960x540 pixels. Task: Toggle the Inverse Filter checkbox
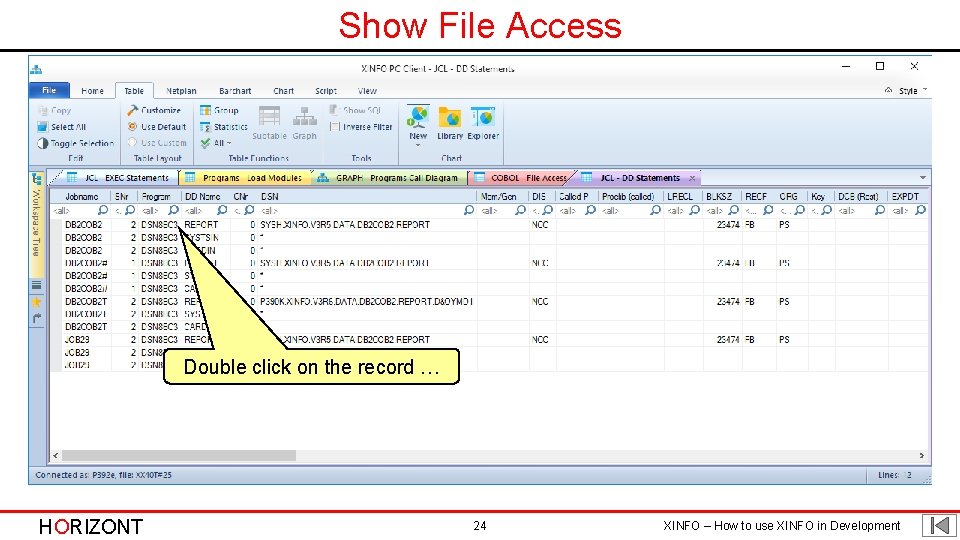(x=334, y=127)
